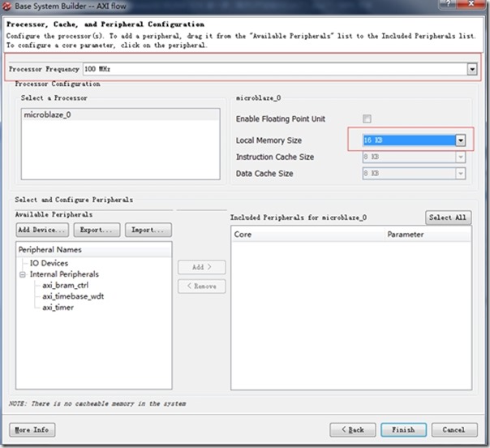Select the axi_bram_ctrl peripheral

pyautogui.click(x=66, y=286)
